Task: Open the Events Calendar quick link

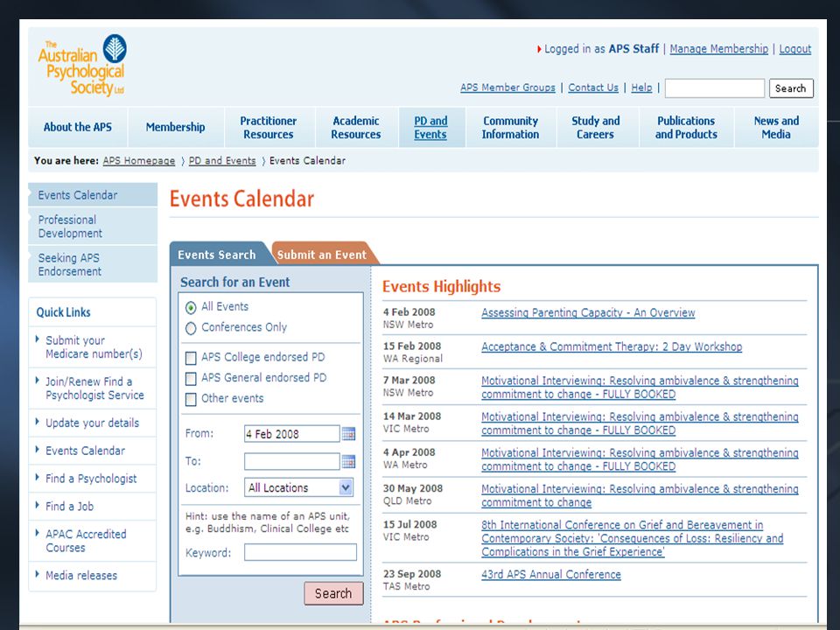Action: click(x=85, y=451)
